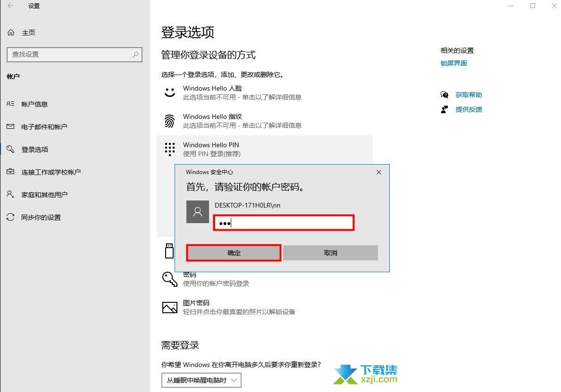Click the 登录选项 key icon in sidebar
561x392 pixels.
(x=10, y=149)
